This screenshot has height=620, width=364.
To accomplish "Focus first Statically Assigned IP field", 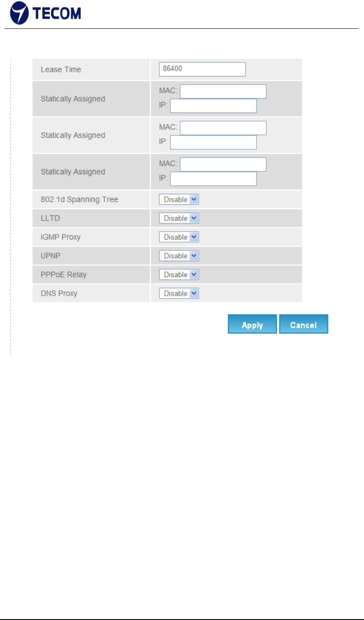I will pyautogui.click(x=213, y=106).
